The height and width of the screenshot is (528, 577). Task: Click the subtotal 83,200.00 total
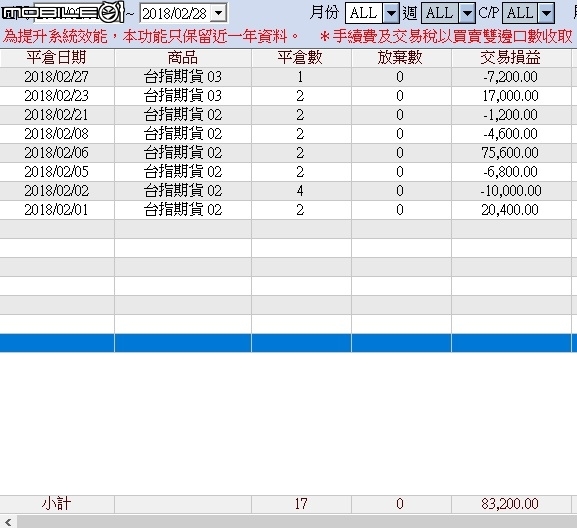(x=510, y=504)
